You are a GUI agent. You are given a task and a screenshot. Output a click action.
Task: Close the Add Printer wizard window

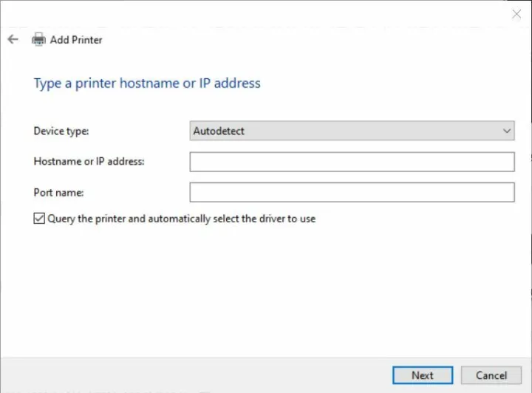pos(516,14)
